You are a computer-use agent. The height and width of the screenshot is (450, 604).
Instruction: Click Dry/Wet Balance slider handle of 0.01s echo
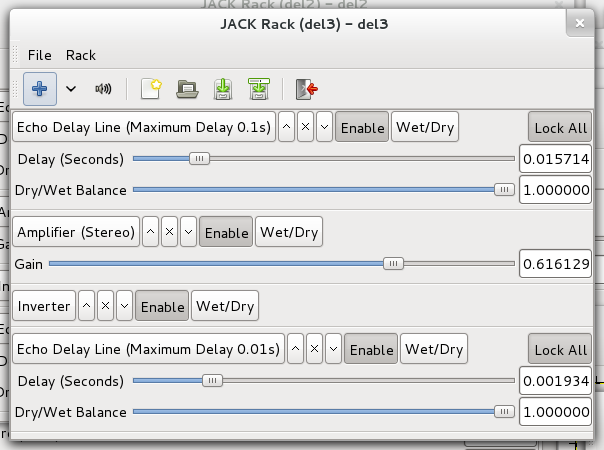504,412
